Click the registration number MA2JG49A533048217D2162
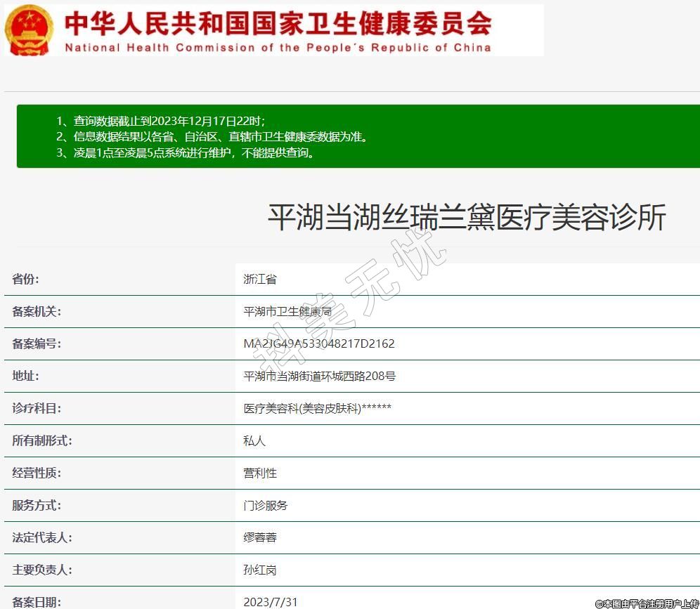The width and height of the screenshot is (700, 609). pyautogui.click(x=319, y=343)
